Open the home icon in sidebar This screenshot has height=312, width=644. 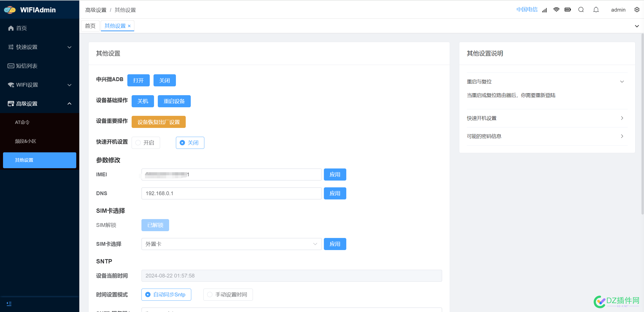11,28
